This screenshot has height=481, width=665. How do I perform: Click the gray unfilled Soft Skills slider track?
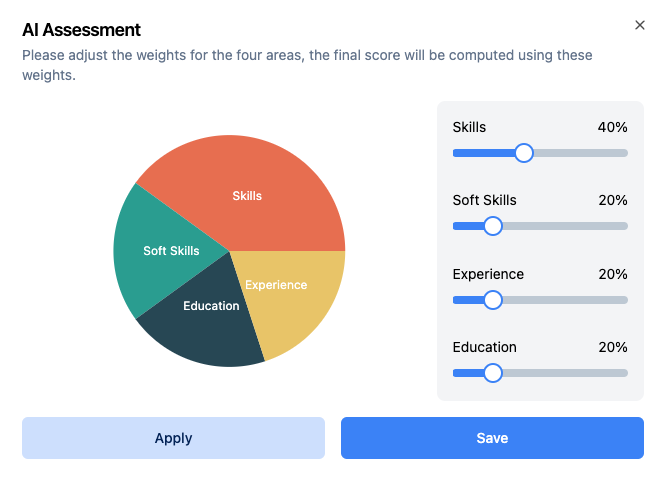tap(565, 226)
